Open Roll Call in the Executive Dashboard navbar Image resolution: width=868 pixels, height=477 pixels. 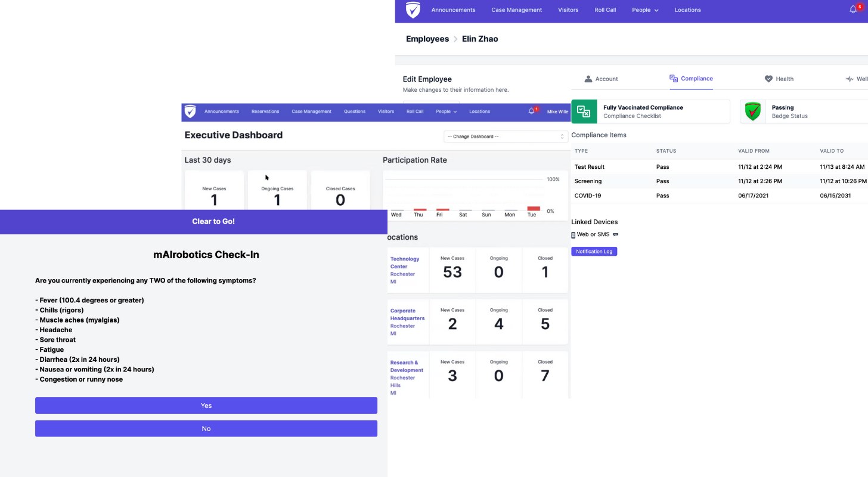point(415,111)
